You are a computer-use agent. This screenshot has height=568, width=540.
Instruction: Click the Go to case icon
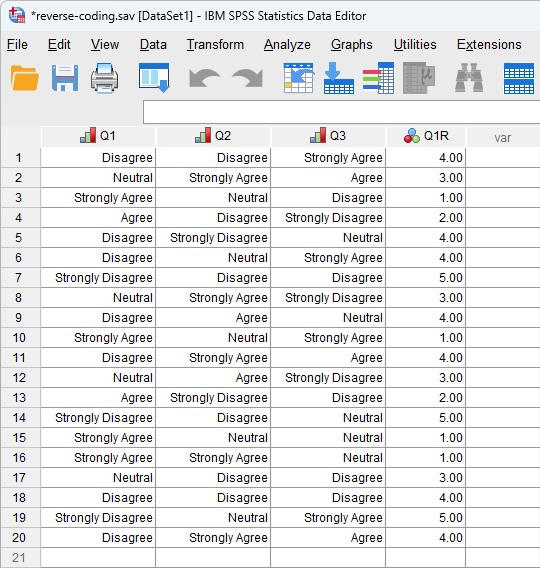click(298, 78)
